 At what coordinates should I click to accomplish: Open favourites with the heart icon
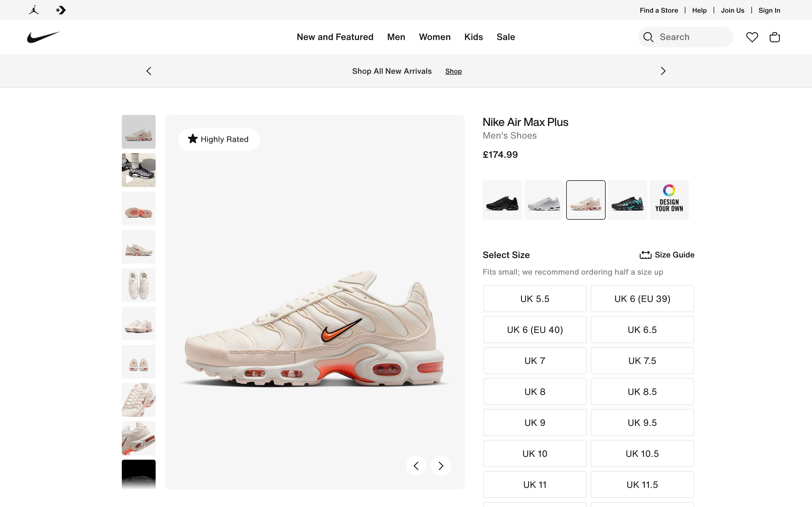tap(752, 37)
